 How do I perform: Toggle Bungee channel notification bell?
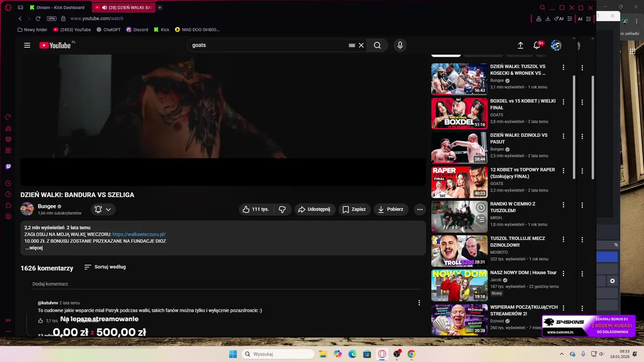pyautogui.click(x=98, y=209)
